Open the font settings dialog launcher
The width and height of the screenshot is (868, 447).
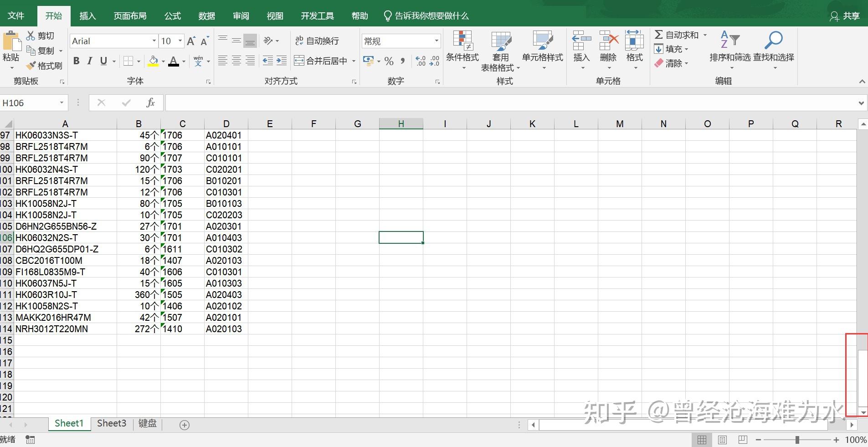(208, 82)
